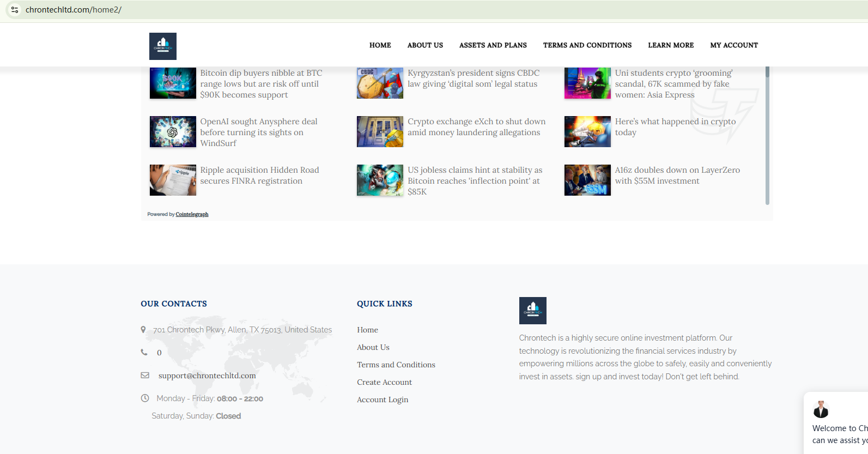Click the QUICK LINKS heading
The image size is (868, 454).
click(x=385, y=304)
